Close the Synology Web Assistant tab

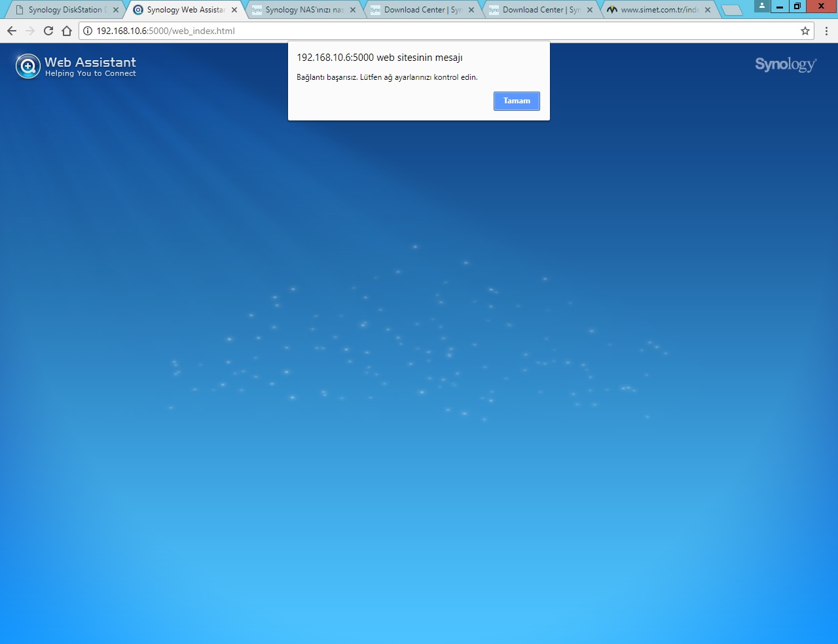click(234, 10)
